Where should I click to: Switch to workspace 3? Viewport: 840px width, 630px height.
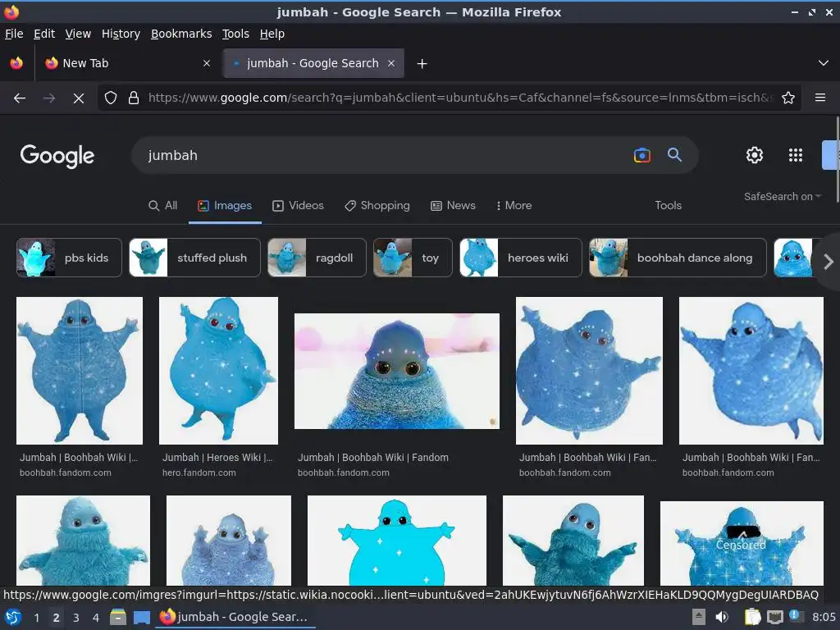click(76, 618)
